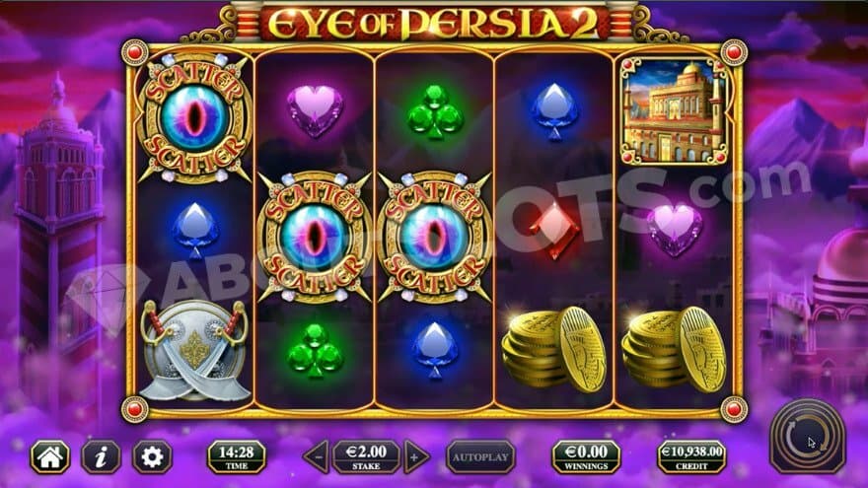
Task: Click the €0.00 winnings display
Action: pyautogui.click(x=586, y=457)
